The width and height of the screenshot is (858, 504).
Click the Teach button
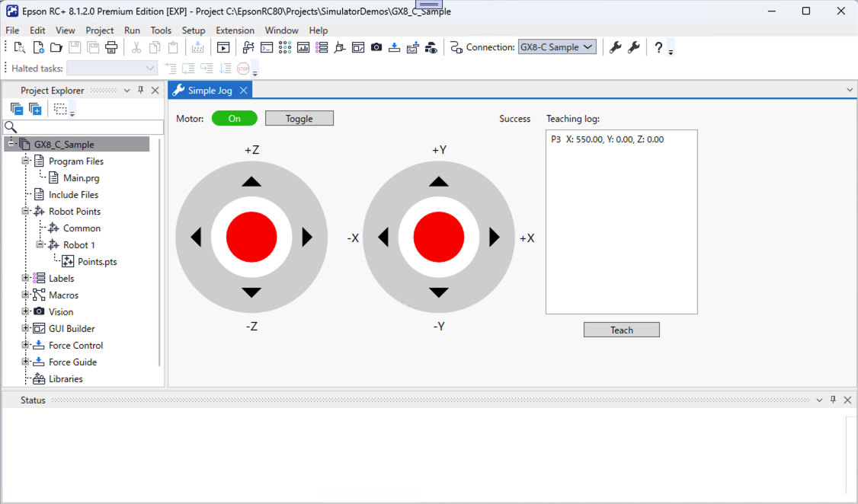(x=621, y=330)
